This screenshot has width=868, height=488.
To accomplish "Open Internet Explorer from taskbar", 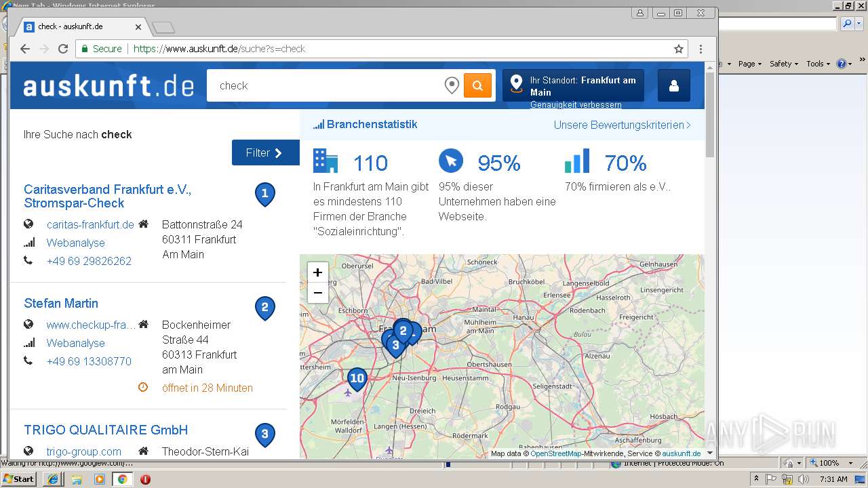I will point(53,479).
